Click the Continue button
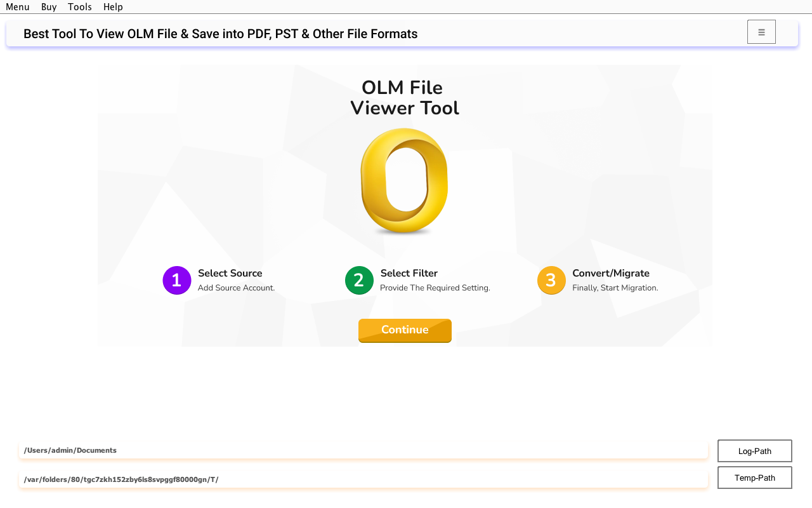Viewport: 812px width, 508px height. tap(405, 330)
